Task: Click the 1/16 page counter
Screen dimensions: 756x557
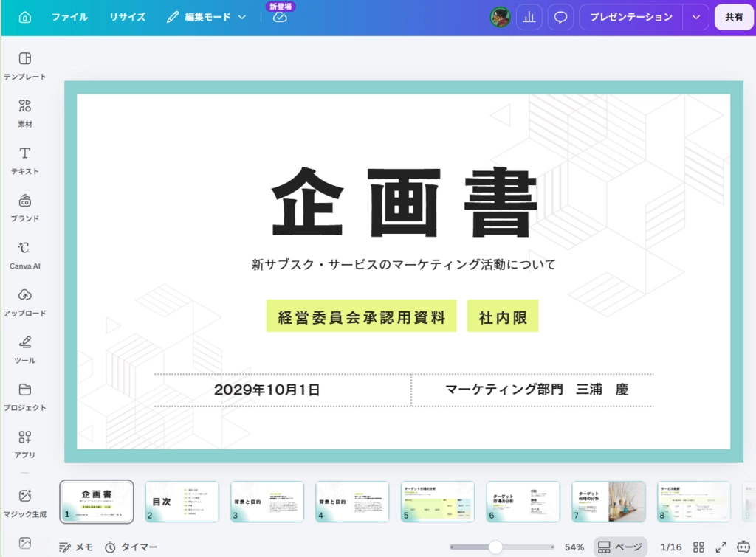Action: click(x=670, y=547)
